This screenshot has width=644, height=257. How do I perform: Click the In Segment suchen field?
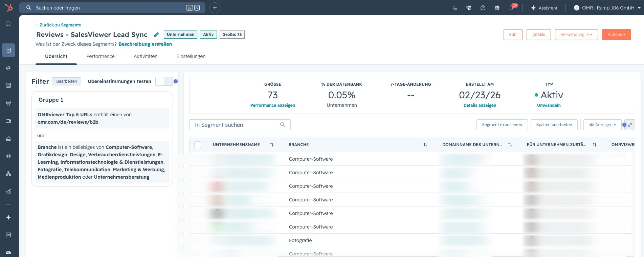pyautogui.click(x=240, y=125)
